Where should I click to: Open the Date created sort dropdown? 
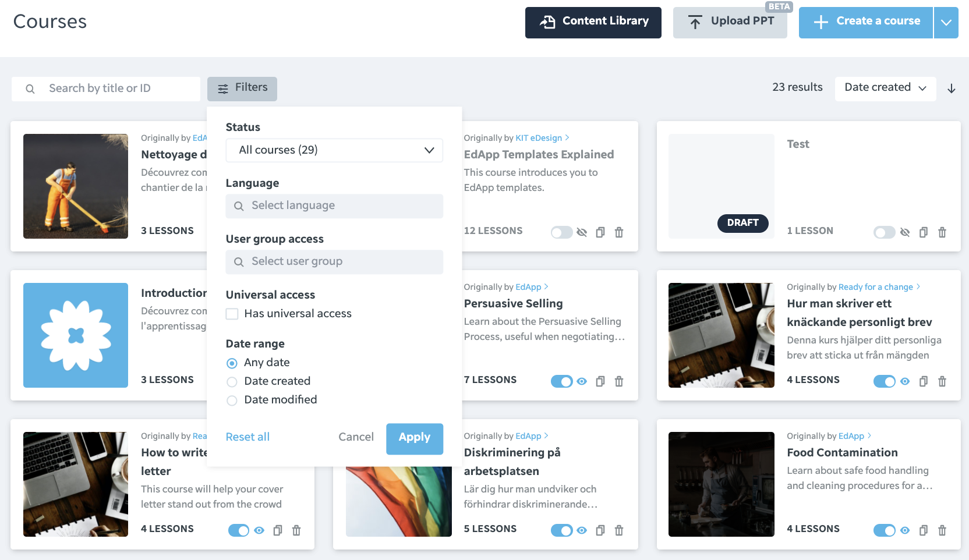885,88
